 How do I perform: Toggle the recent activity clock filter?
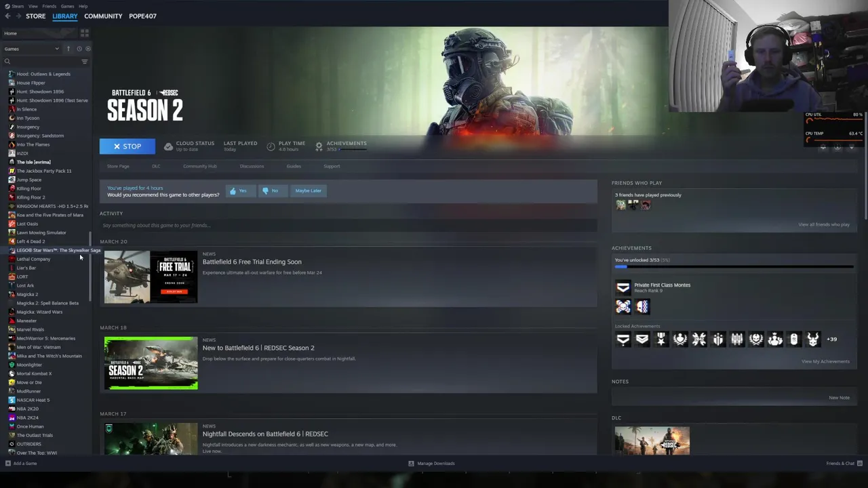[x=79, y=49]
